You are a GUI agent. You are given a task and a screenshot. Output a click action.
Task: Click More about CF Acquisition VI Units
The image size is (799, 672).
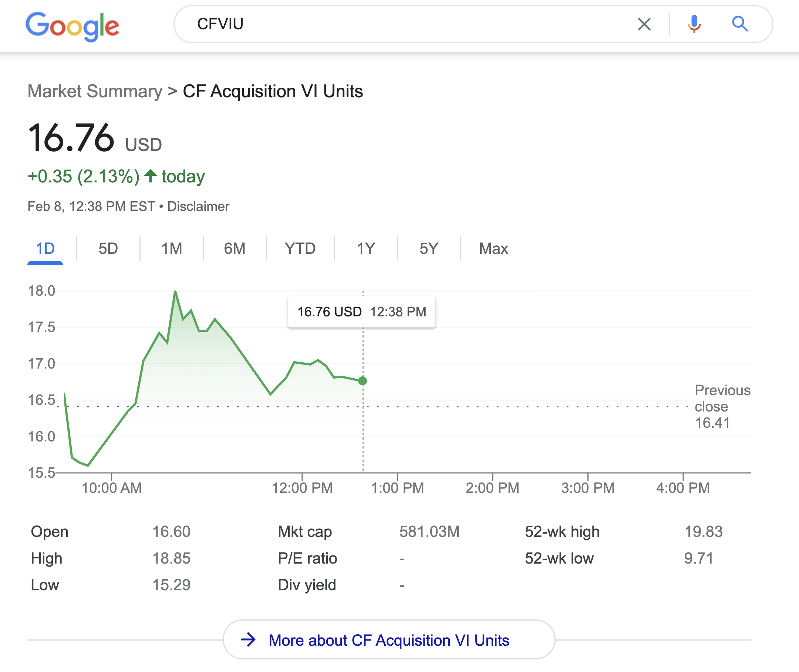[x=388, y=640]
